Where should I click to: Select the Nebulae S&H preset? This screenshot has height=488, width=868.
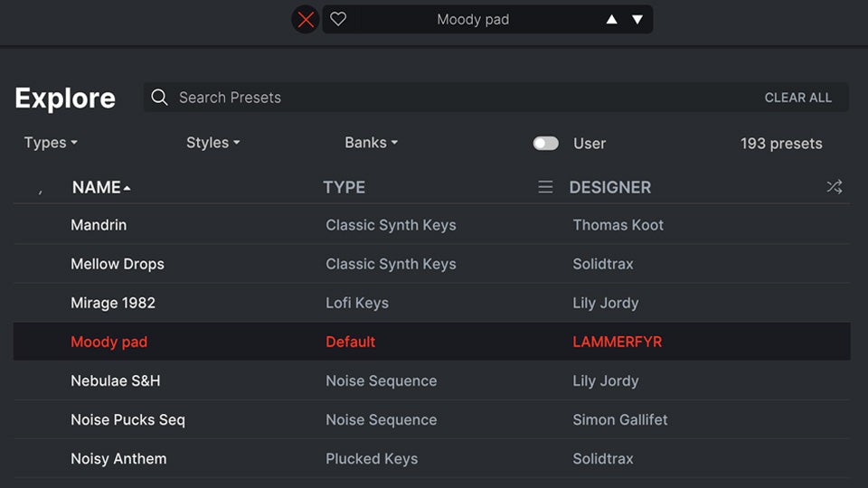pos(432,380)
